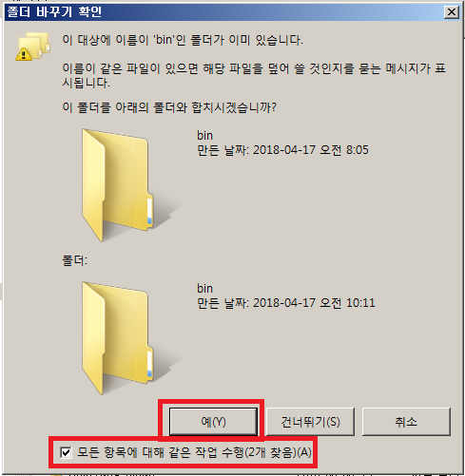The image size is (465, 476).
Task: Click the '폴더:' label
Action: [74, 260]
